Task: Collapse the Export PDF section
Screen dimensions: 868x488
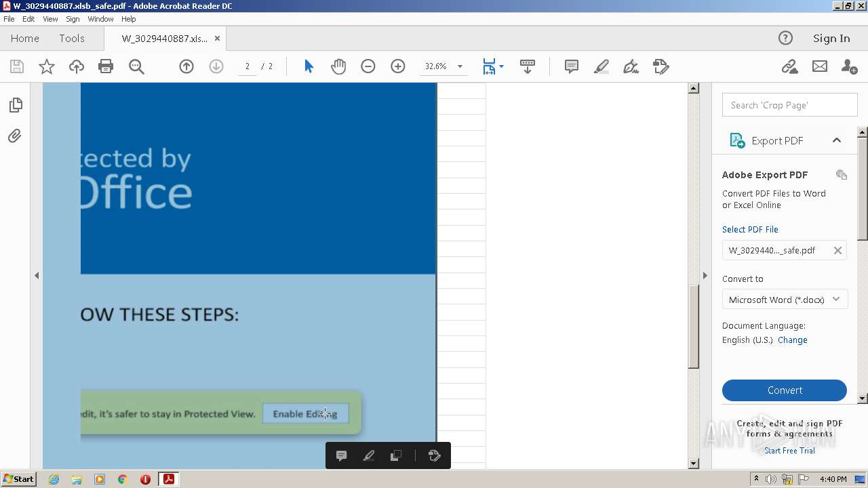Action: [837, 140]
